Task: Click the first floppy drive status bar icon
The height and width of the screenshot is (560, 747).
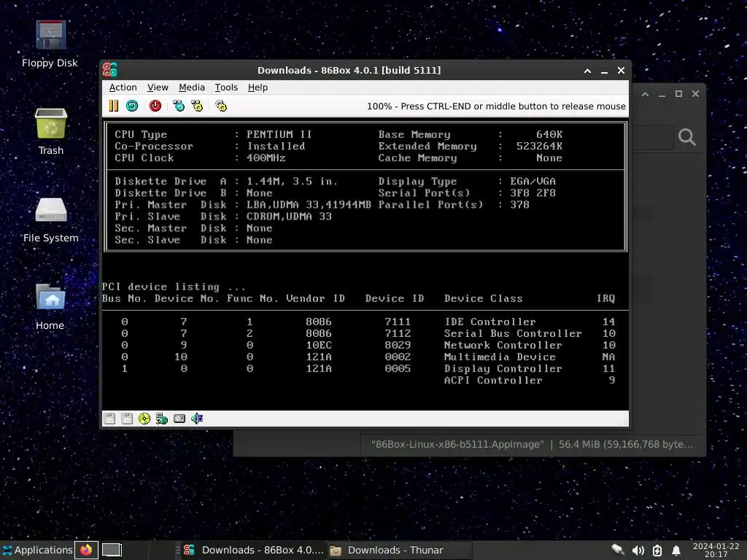Action: [109, 419]
